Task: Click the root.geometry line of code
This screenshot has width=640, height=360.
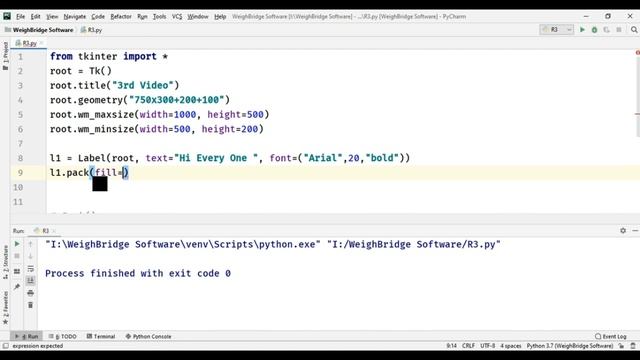Action: pos(140,100)
